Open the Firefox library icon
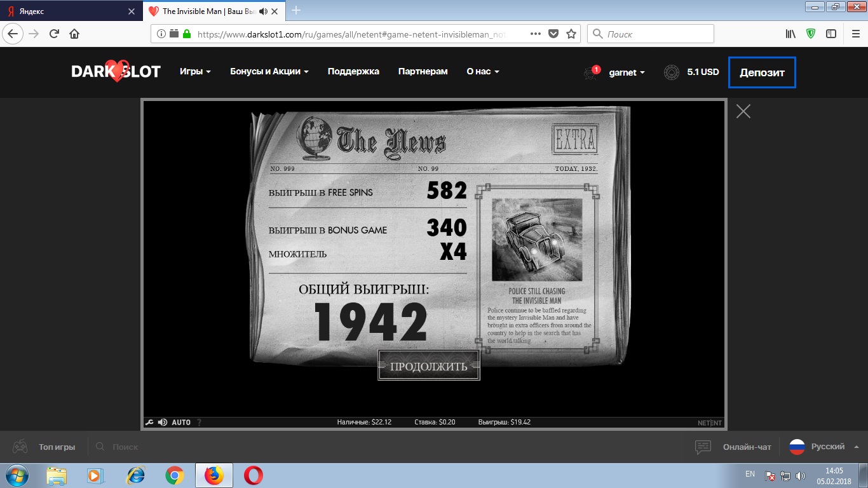The image size is (868, 488). pyautogui.click(x=791, y=34)
